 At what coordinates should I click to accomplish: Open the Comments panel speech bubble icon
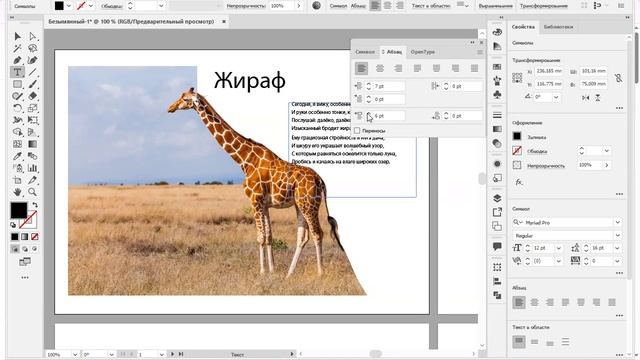click(497, 246)
